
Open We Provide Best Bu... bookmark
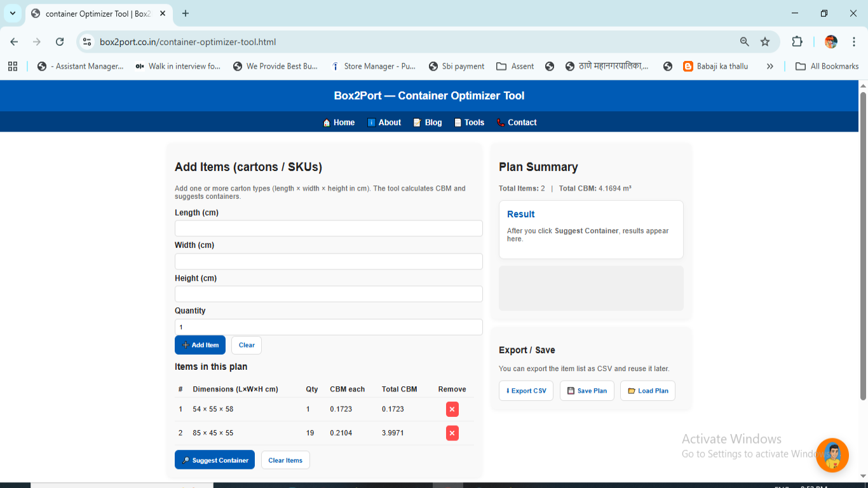pos(276,66)
